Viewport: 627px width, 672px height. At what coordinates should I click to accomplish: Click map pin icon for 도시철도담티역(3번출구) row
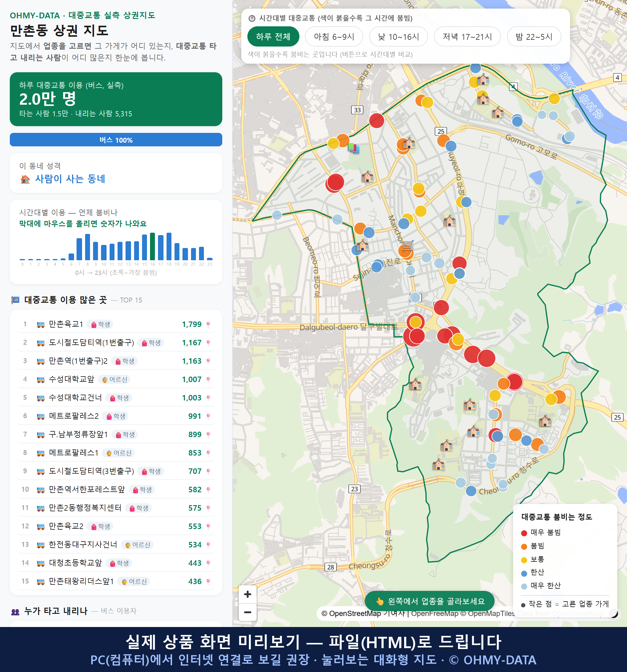[208, 471]
